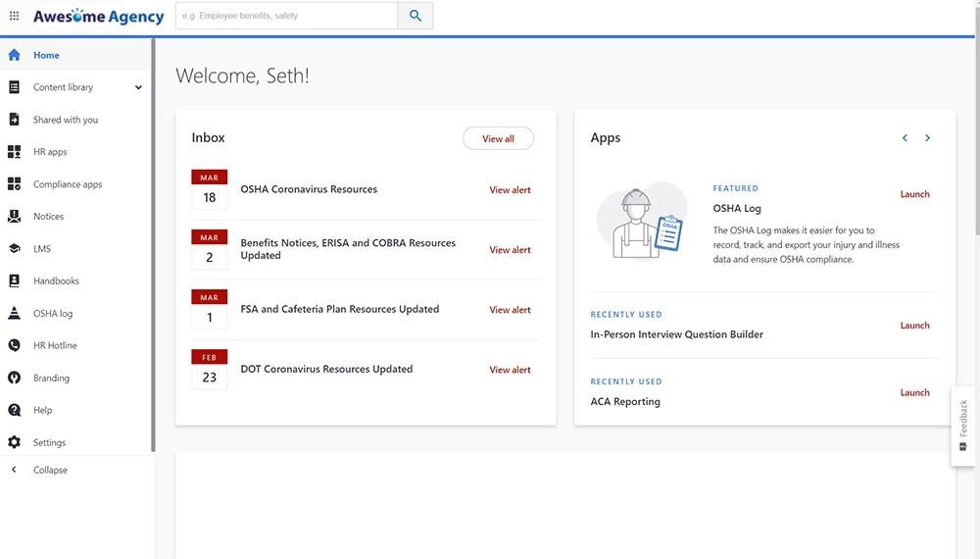The image size is (980, 559).
Task: Click the Branding icon in sidebar
Action: point(14,378)
